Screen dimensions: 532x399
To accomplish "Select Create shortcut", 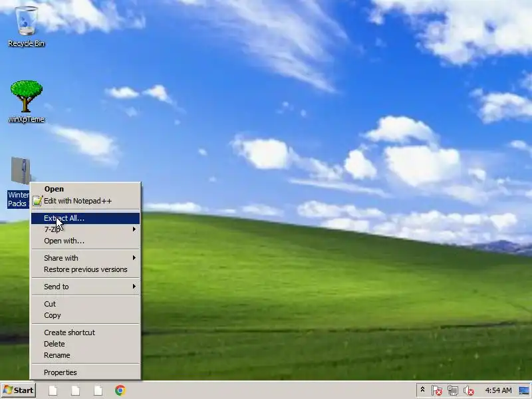I will coord(86,332).
